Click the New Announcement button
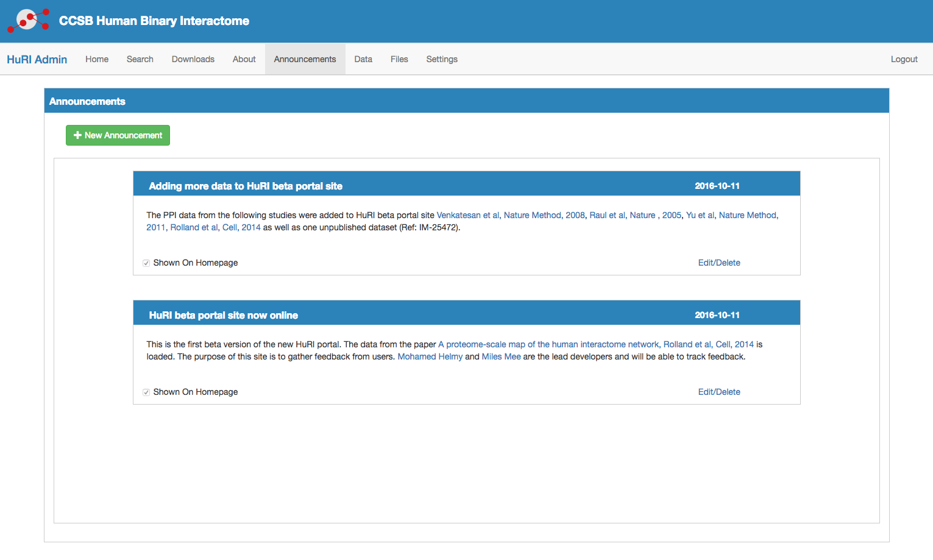Screen dimensions: 933x560 pos(118,135)
